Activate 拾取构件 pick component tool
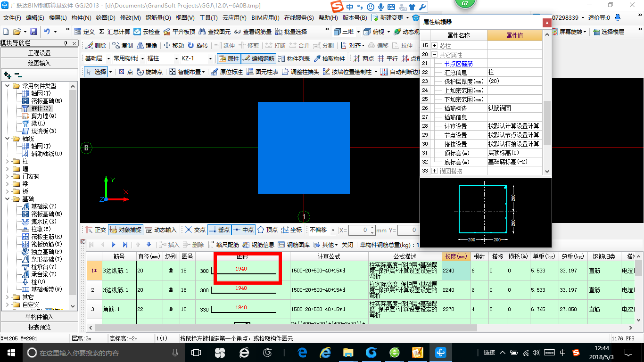The width and height of the screenshot is (644, 362). [330, 59]
